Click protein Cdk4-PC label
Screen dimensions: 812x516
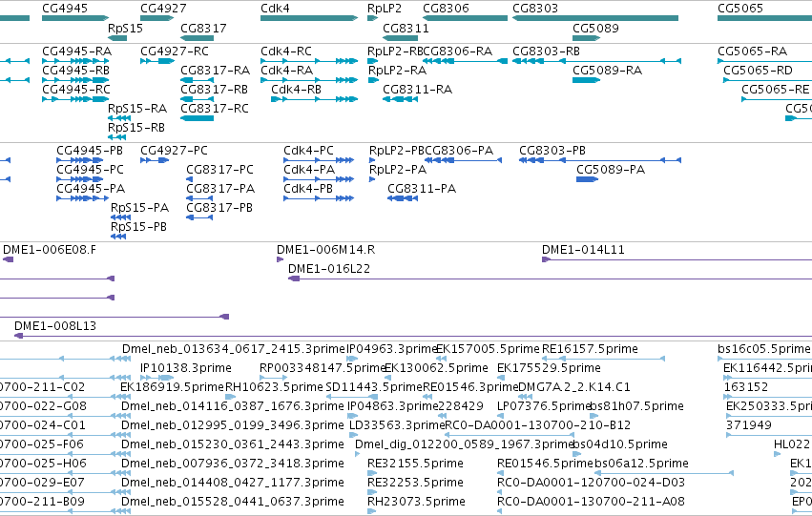coord(308,151)
